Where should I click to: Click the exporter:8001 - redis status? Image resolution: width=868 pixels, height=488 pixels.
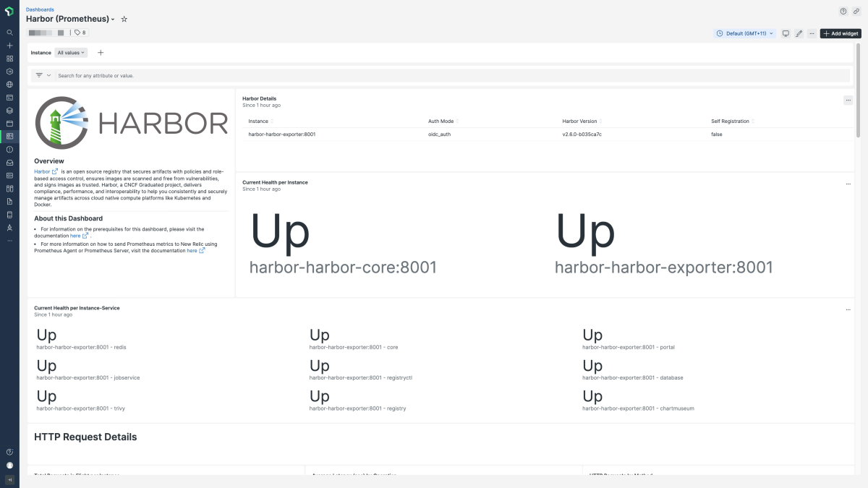82,339
